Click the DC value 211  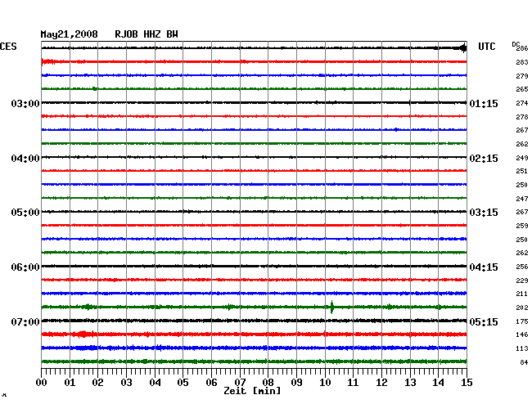pos(522,294)
